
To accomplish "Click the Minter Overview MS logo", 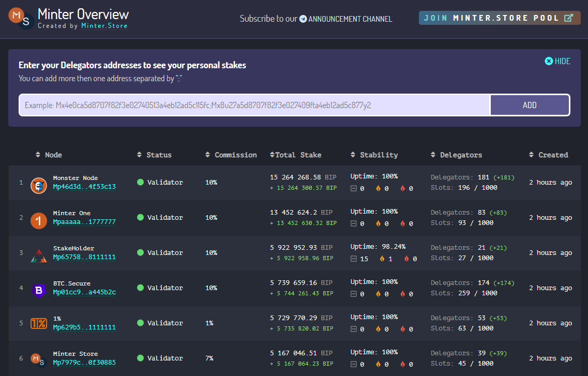I will pos(21,19).
